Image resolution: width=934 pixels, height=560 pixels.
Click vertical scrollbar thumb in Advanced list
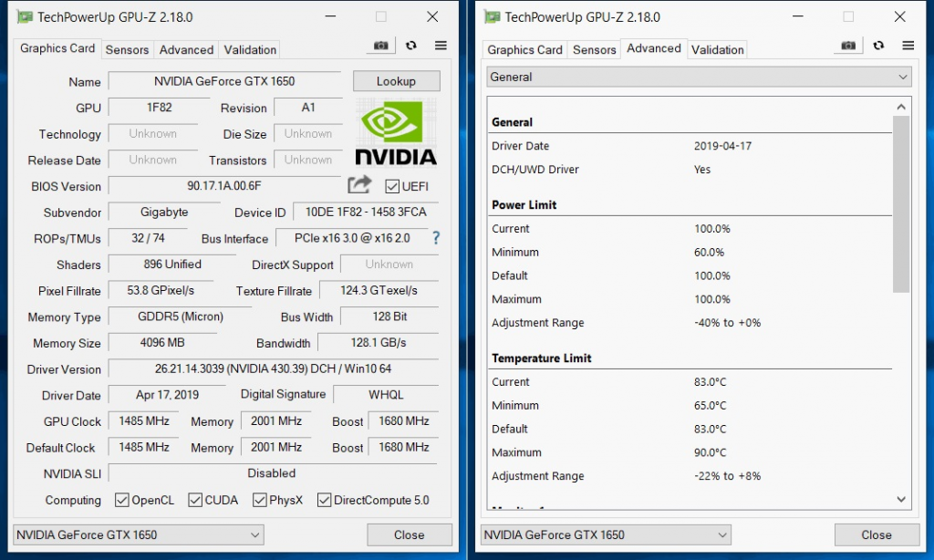point(901,204)
